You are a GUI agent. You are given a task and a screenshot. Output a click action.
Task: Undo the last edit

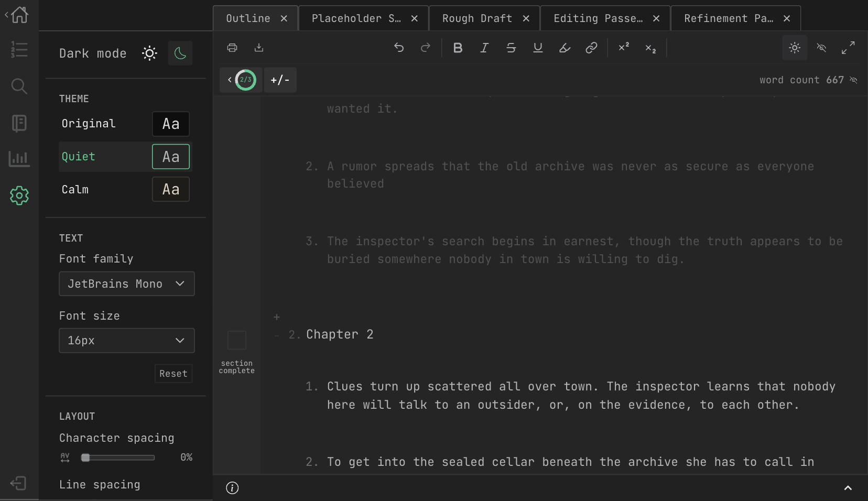(x=399, y=48)
